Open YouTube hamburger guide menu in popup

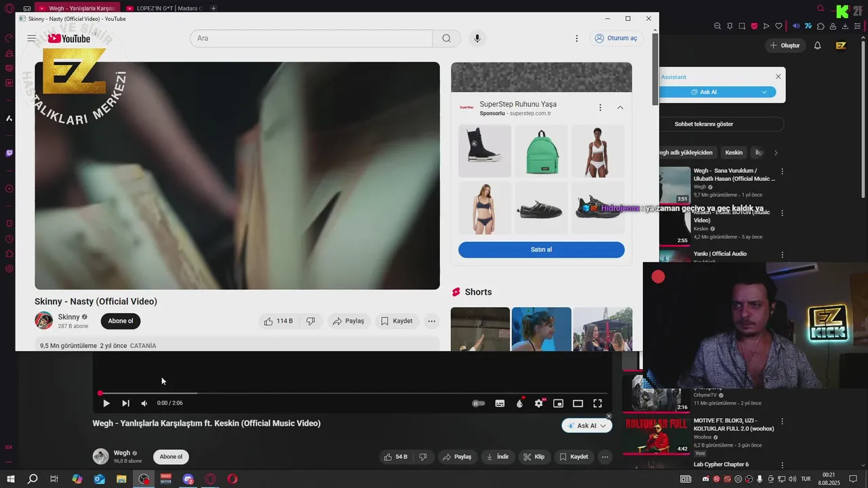point(31,38)
